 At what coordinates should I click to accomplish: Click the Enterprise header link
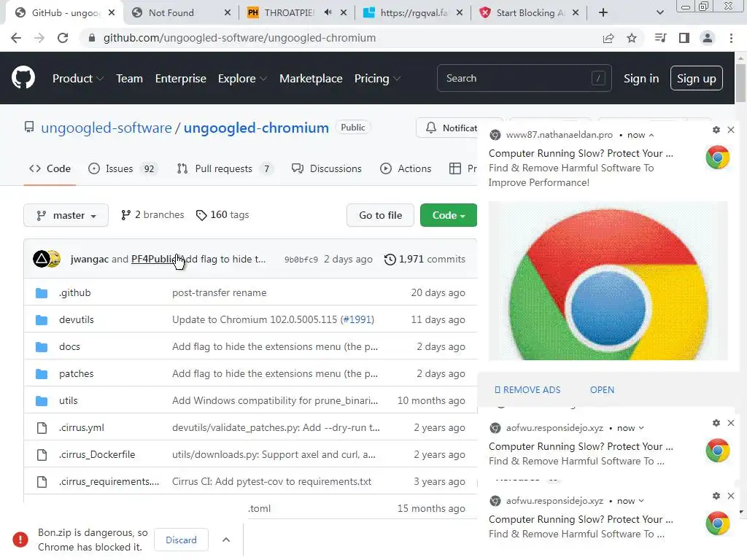coord(181,79)
